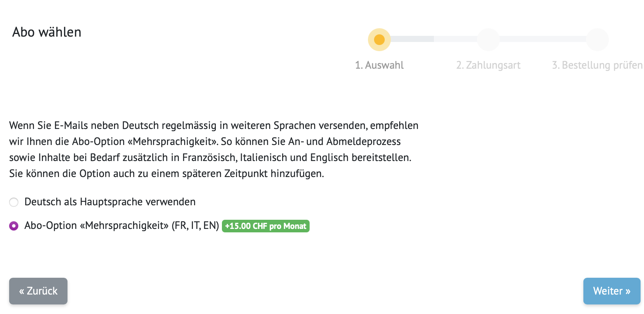Click the "Abo wählen" page heading
This screenshot has width=644, height=314.
tap(47, 32)
